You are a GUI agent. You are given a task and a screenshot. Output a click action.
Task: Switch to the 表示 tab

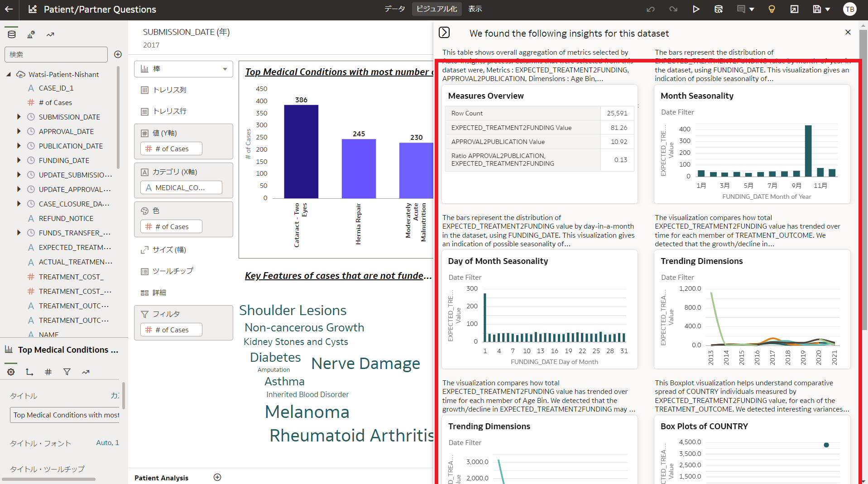click(475, 9)
